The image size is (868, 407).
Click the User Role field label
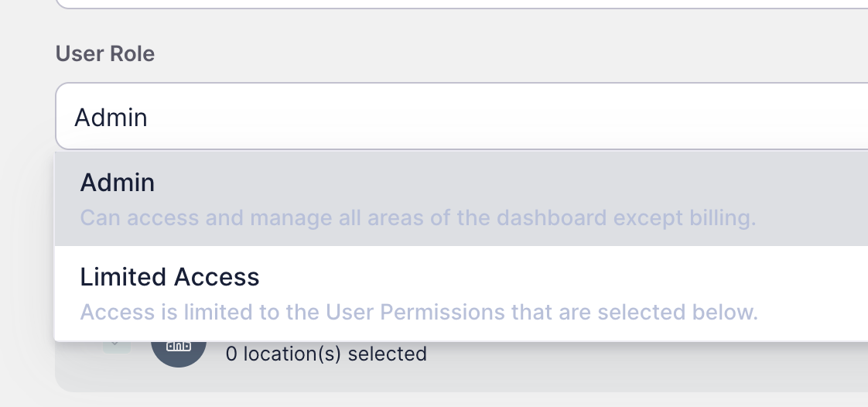click(x=105, y=53)
